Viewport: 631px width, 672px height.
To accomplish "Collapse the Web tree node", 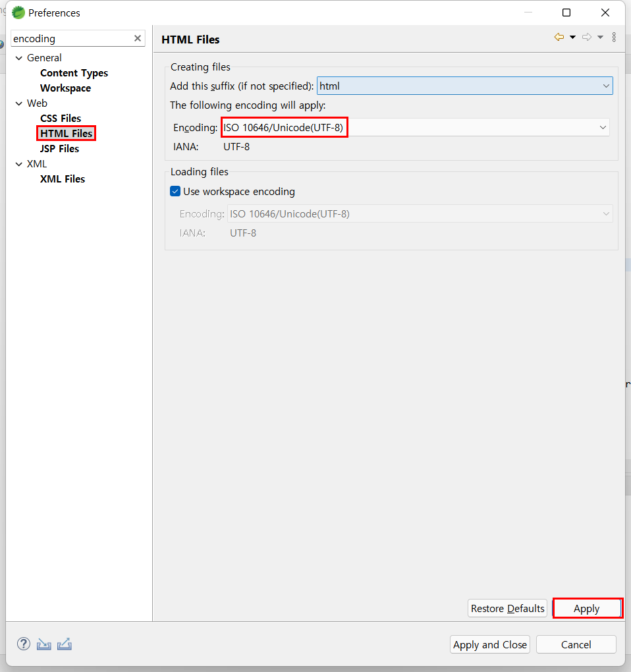I will (19, 103).
